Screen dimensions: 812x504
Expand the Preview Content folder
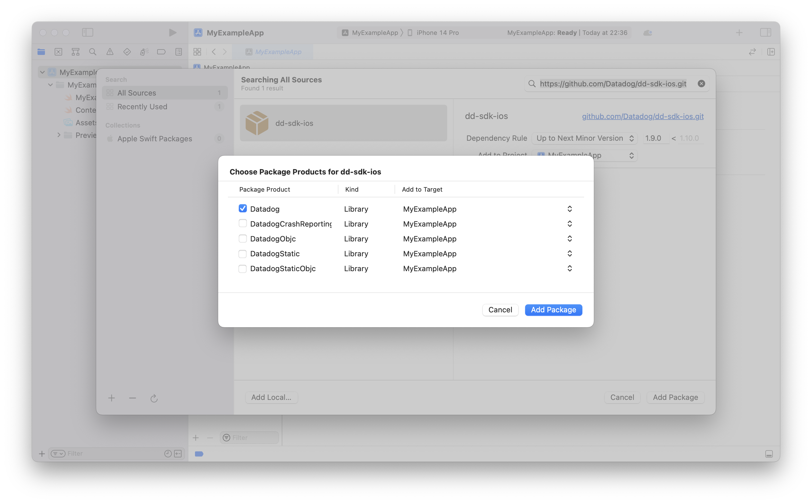pyautogui.click(x=59, y=135)
